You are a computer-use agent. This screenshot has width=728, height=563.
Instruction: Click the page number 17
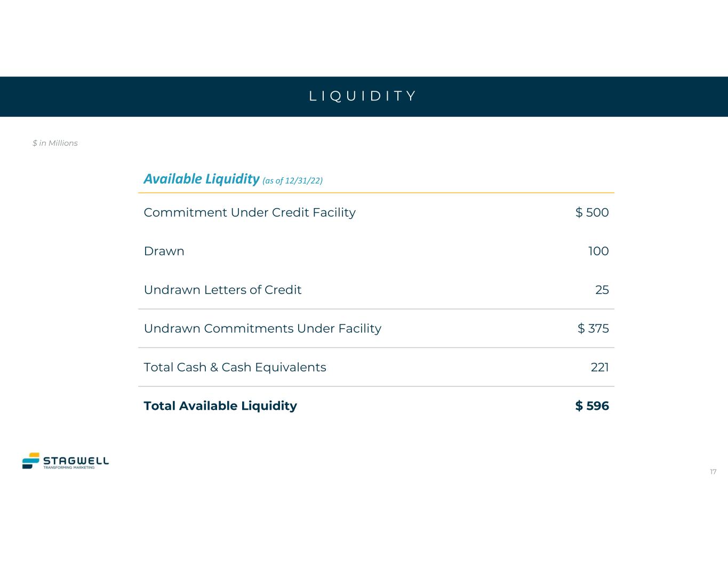click(713, 472)
